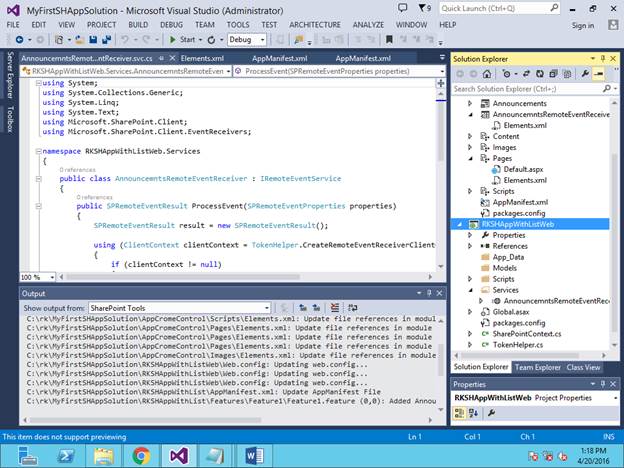Click the Open File folder icon
The height and width of the screenshot is (468, 624).
click(x=80, y=40)
